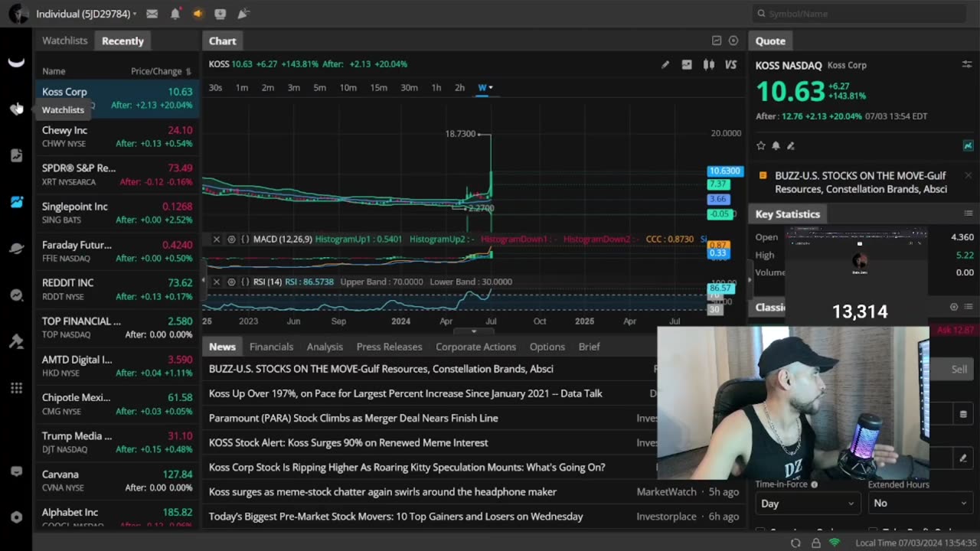Viewport: 980px width, 551px height.
Task: Dismiss the BUZZ news banner
Action: [968, 176]
